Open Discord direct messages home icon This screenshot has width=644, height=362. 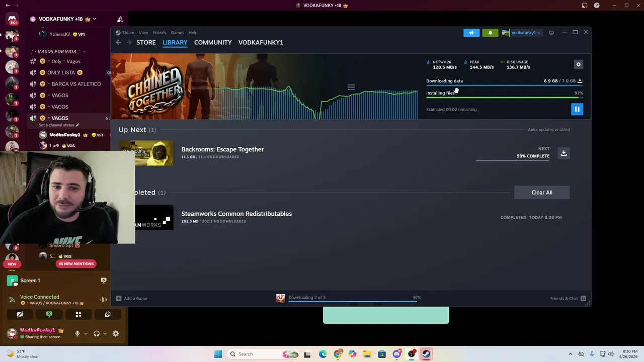point(12,20)
